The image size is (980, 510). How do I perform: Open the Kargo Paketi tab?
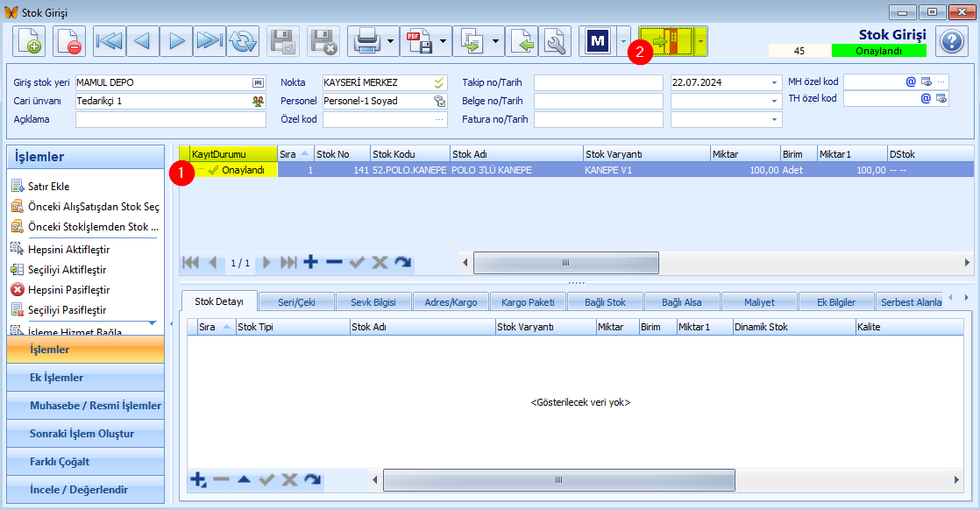coord(528,302)
